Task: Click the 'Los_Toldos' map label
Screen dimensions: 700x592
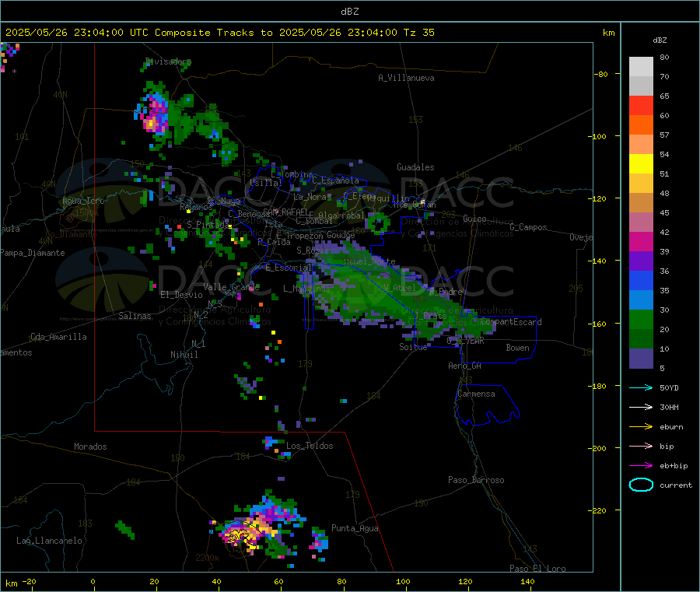Action: tap(310, 446)
